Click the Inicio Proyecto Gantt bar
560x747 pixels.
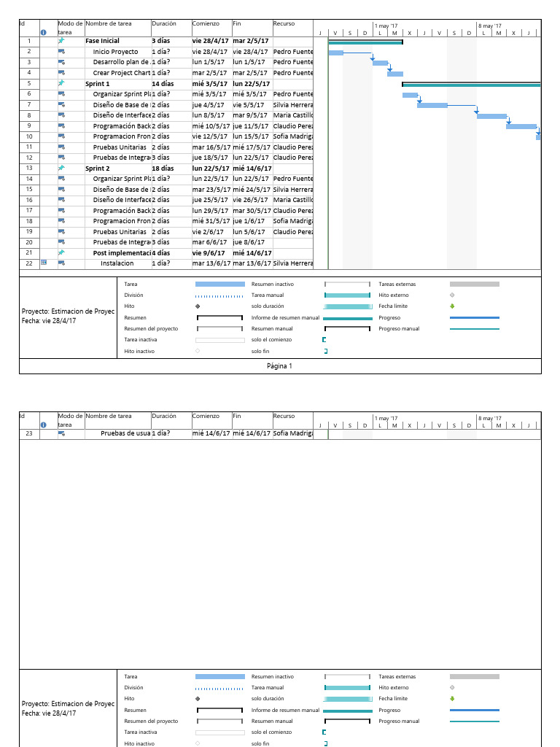[x=335, y=53]
